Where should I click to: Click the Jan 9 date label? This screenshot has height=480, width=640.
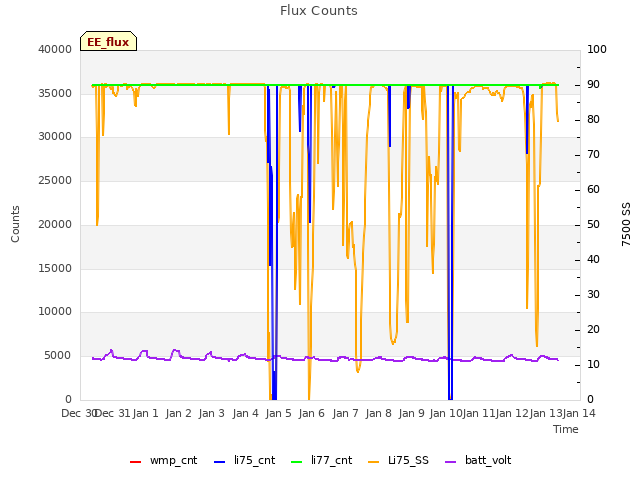tap(411, 413)
